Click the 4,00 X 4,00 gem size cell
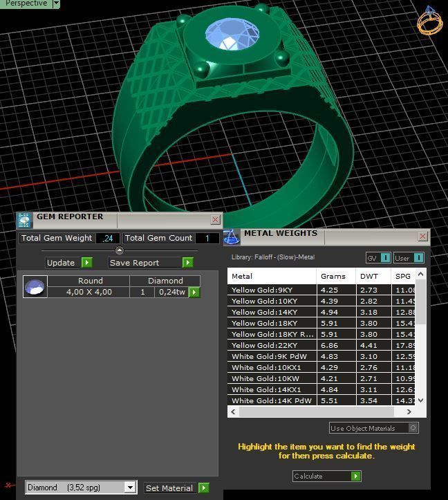The height and width of the screenshot is (500, 448). tap(89, 292)
